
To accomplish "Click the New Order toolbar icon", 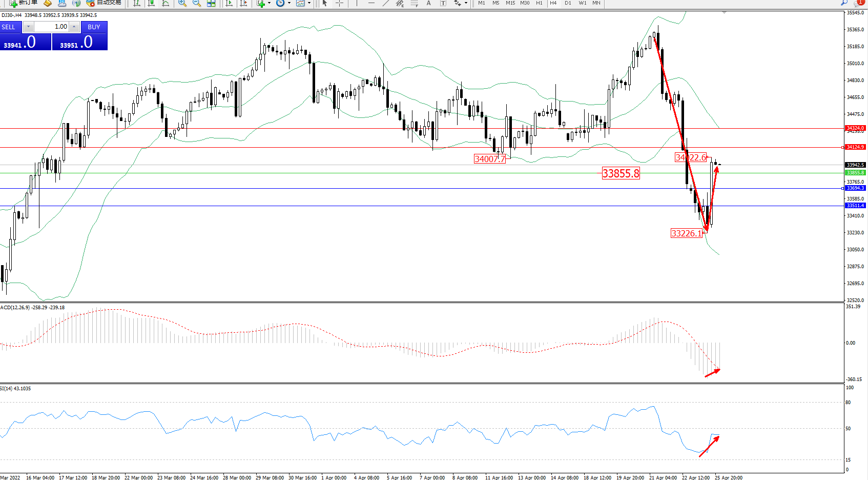I will [23, 3].
